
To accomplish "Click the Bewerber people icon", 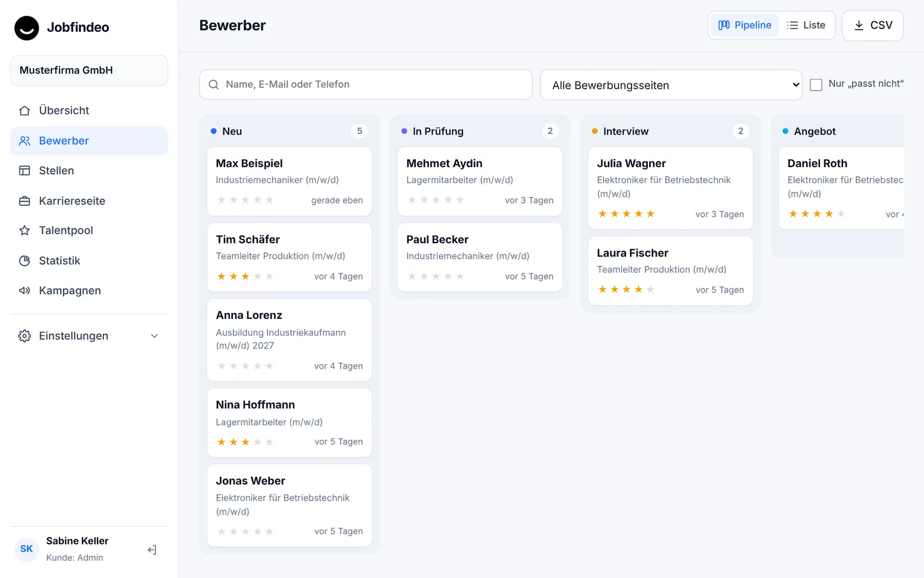I will (24, 141).
